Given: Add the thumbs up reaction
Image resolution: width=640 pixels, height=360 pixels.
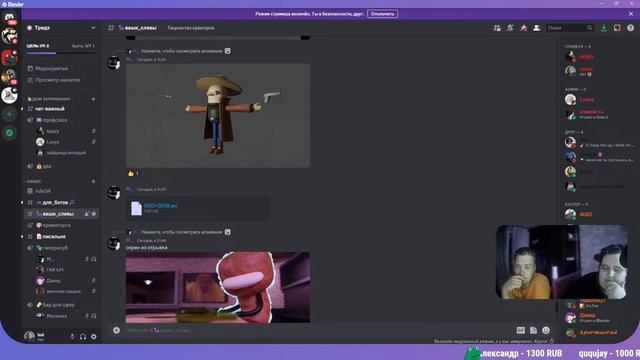Looking at the screenshot, I should [x=133, y=173].
